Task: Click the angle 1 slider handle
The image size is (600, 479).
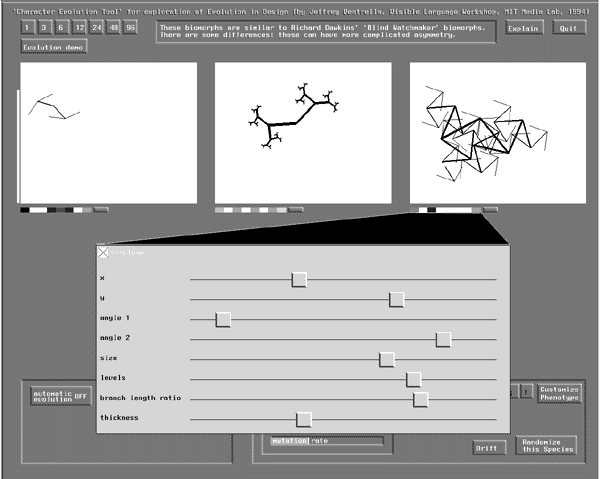Action: [x=223, y=319]
